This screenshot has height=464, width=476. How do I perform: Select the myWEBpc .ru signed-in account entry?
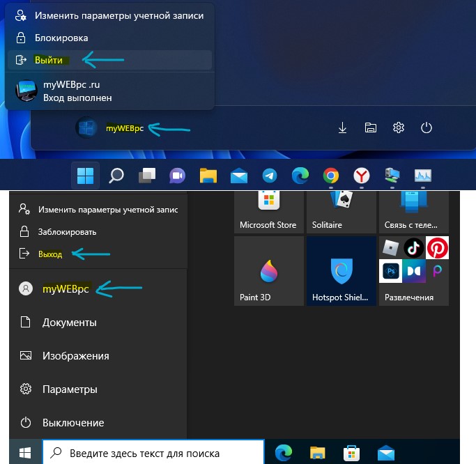point(109,91)
